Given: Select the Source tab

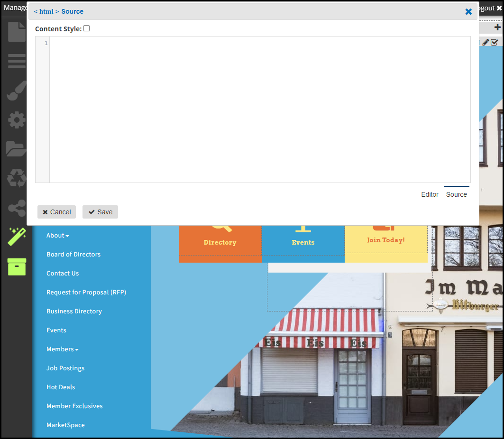Looking at the screenshot, I should 456,194.
